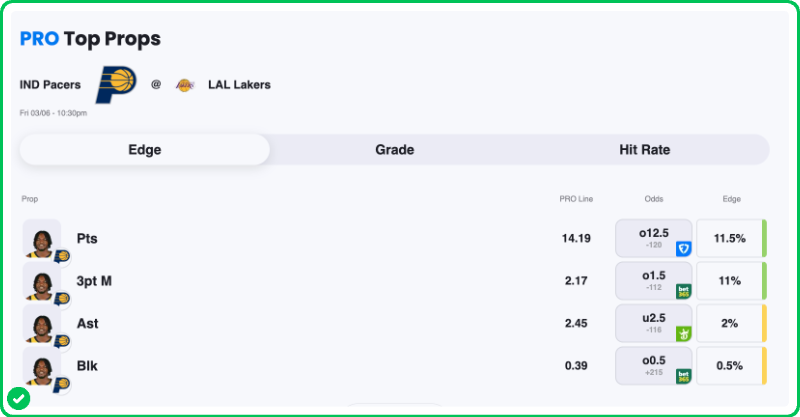The height and width of the screenshot is (417, 800).
Task: Click the Pacers badge on Pts player photo
Action: pos(62,257)
